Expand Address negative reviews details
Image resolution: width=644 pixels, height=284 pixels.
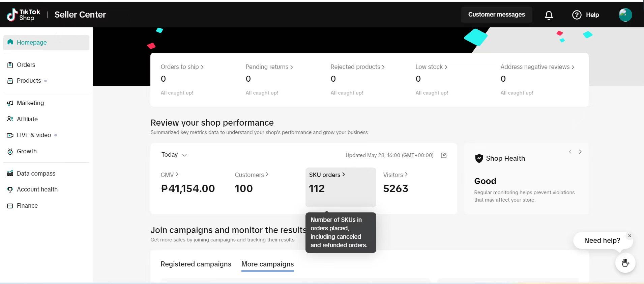coord(537,67)
